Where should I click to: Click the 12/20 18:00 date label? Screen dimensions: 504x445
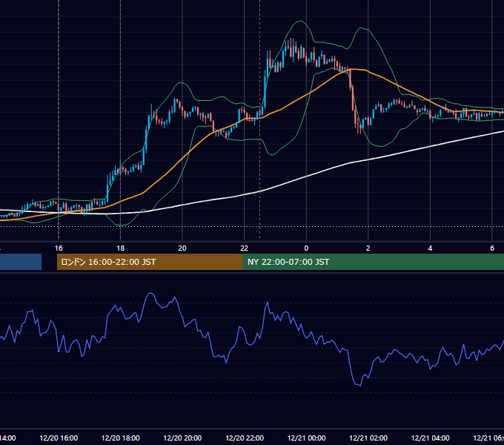[x=121, y=438]
